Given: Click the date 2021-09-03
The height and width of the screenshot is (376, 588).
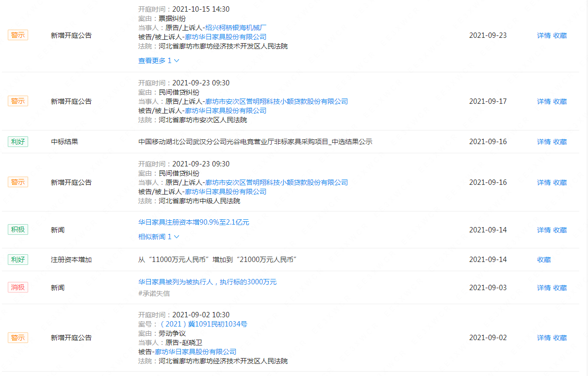Looking at the screenshot, I should point(488,288).
